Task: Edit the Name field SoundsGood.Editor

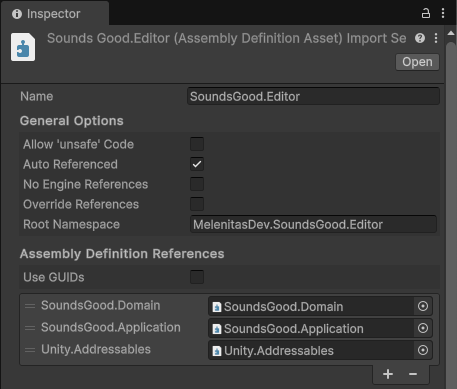Action: 313,96
